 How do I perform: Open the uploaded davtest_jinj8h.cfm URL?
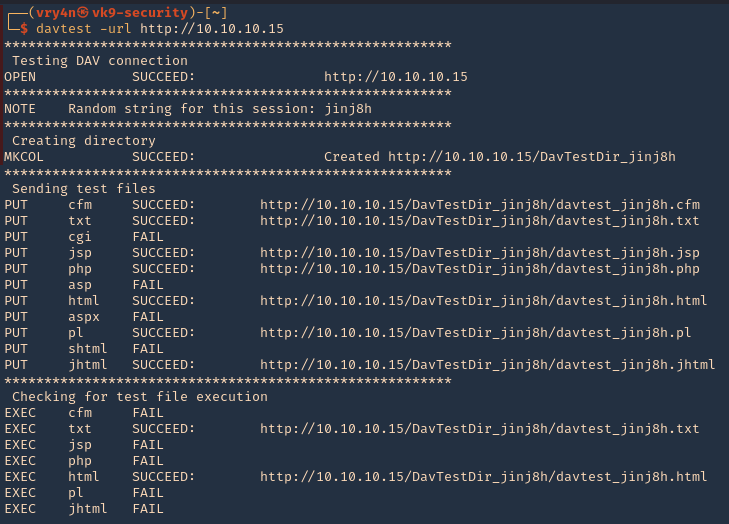[x=480, y=205]
